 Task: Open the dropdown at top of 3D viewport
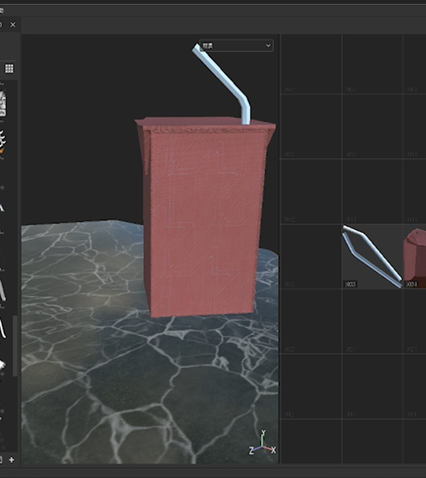coord(237,45)
